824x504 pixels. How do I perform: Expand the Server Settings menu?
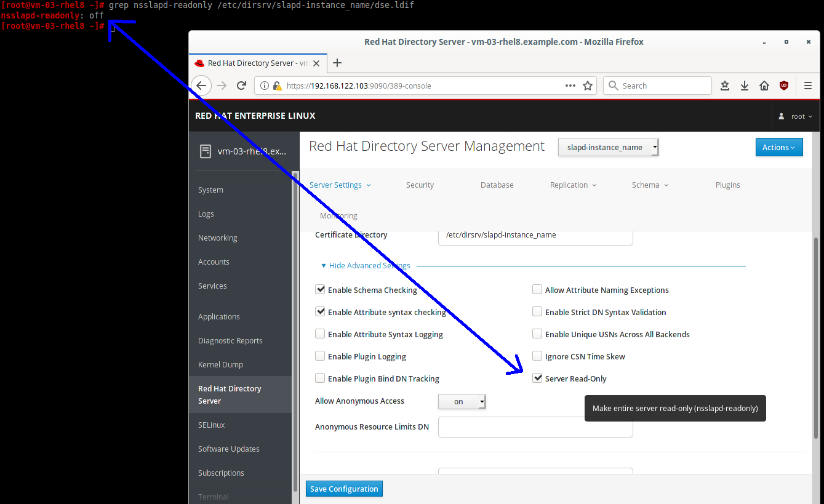coord(340,185)
